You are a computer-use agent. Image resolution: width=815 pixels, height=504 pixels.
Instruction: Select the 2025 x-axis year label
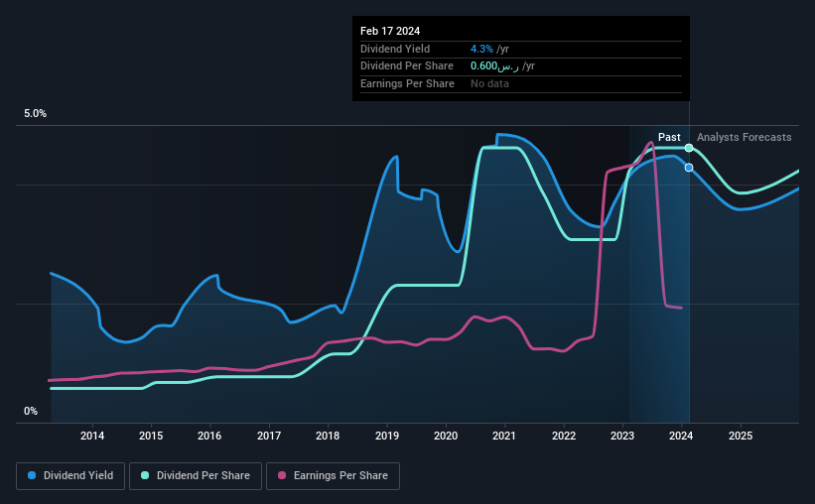click(x=741, y=436)
